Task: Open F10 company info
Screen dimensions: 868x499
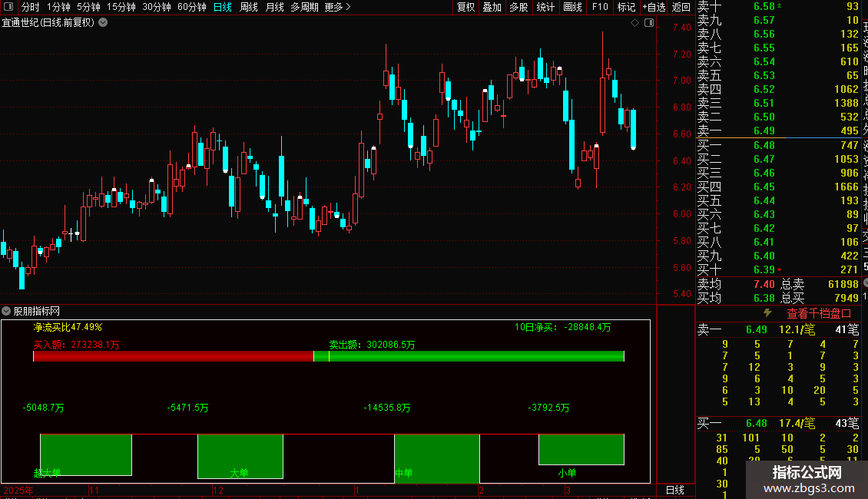Action: (599, 7)
